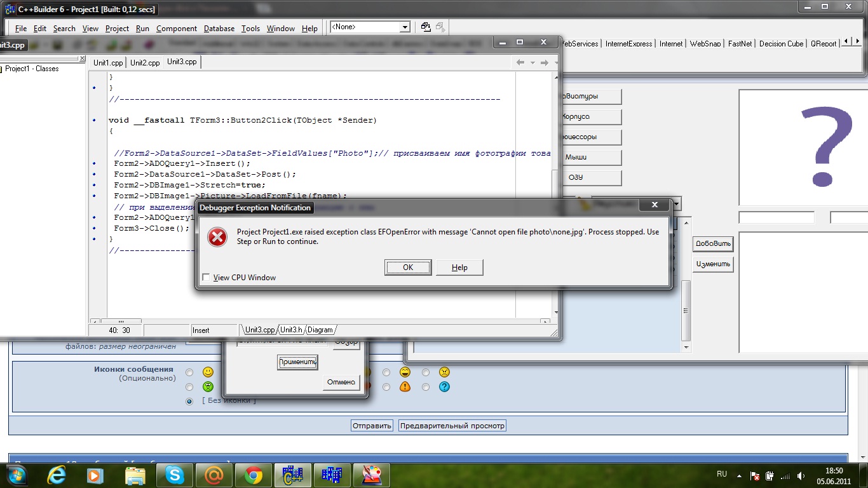Viewport: 868px width, 488px height.
Task: Click the Отправить button on the web form
Action: point(372,426)
